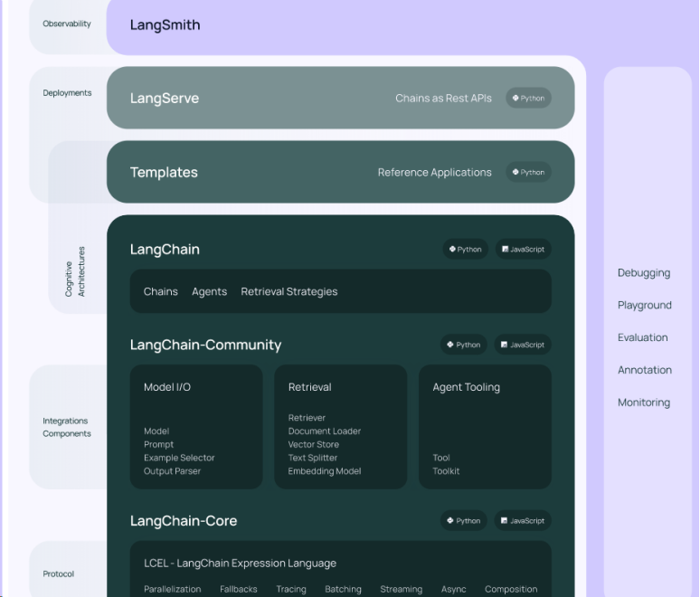Image resolution: width=700 pixels, height=597 pixels.
Task: Click Python badge beside LangChain-Community
Action: tap(464, 345)
